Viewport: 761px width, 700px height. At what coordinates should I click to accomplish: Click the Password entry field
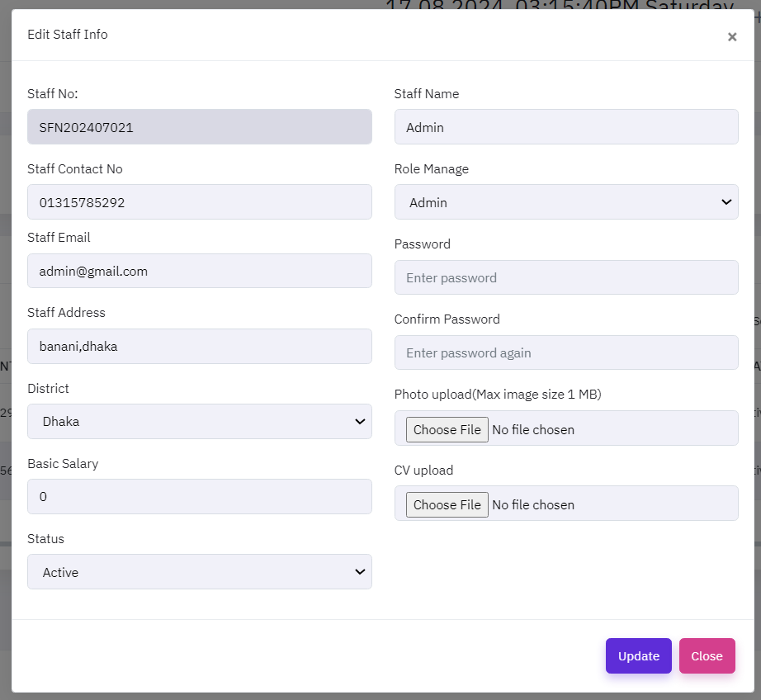(x=565, y=277)
